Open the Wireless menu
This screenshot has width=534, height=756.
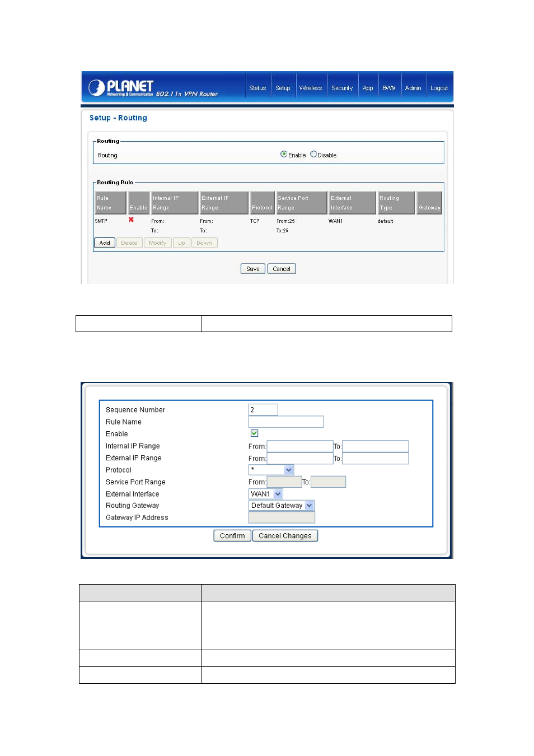[311, 88]
